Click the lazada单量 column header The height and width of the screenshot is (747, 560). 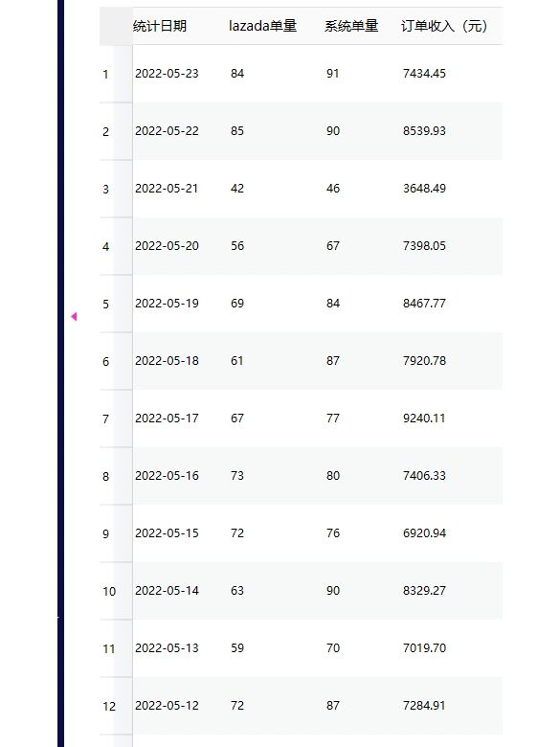(263, 26)
